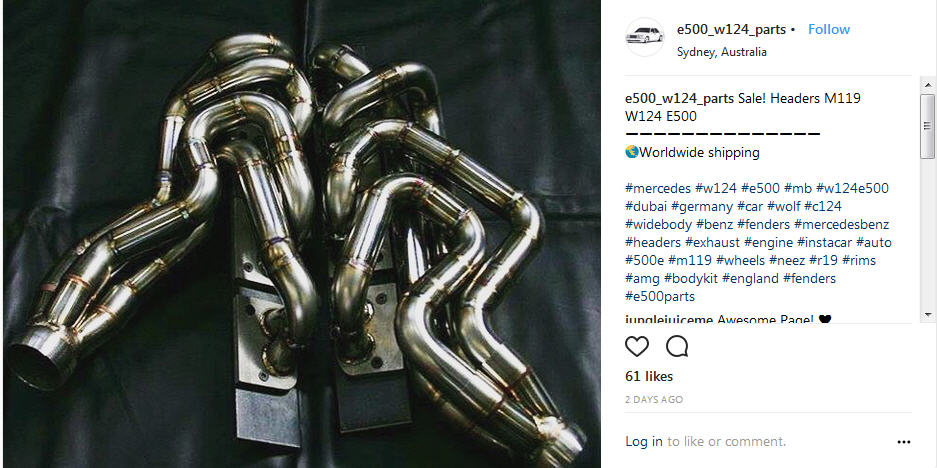
Task: Open the jungleiuiceme commenter profile
Action: tap(669, 319)
